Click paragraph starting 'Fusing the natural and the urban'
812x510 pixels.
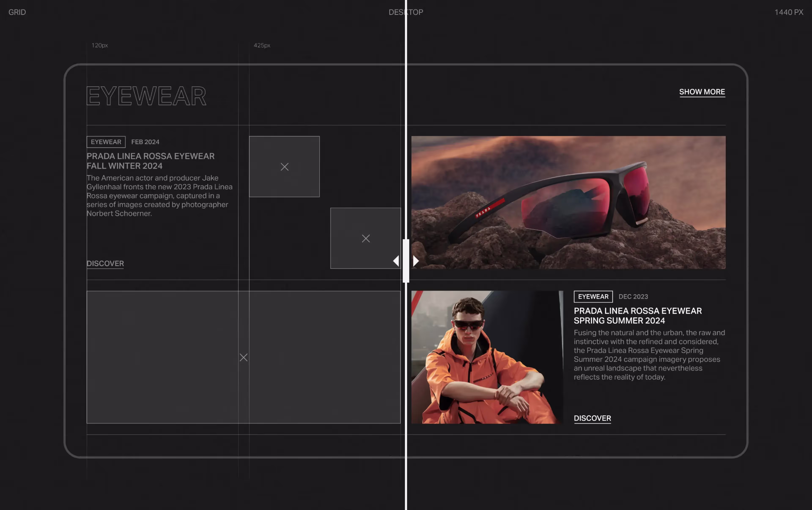pyautogui.click(x=649, y=355)
